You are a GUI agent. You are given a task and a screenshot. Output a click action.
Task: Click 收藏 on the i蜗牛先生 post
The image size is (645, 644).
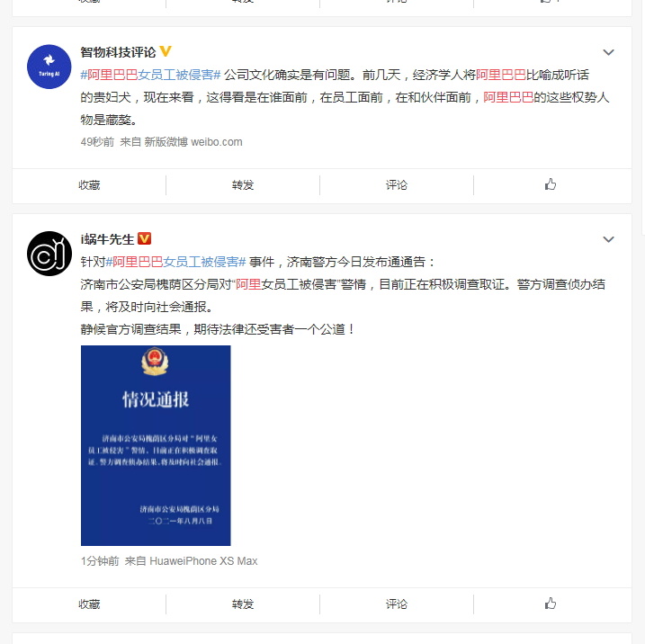tap(89, 604)
